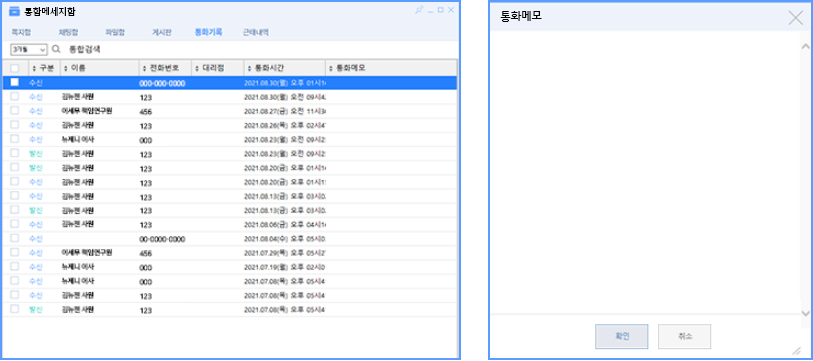Image resolution: width=813 pixels, height=361 pixels.
Task: Switch to the 게시판 tab
Action: point(161,32)
